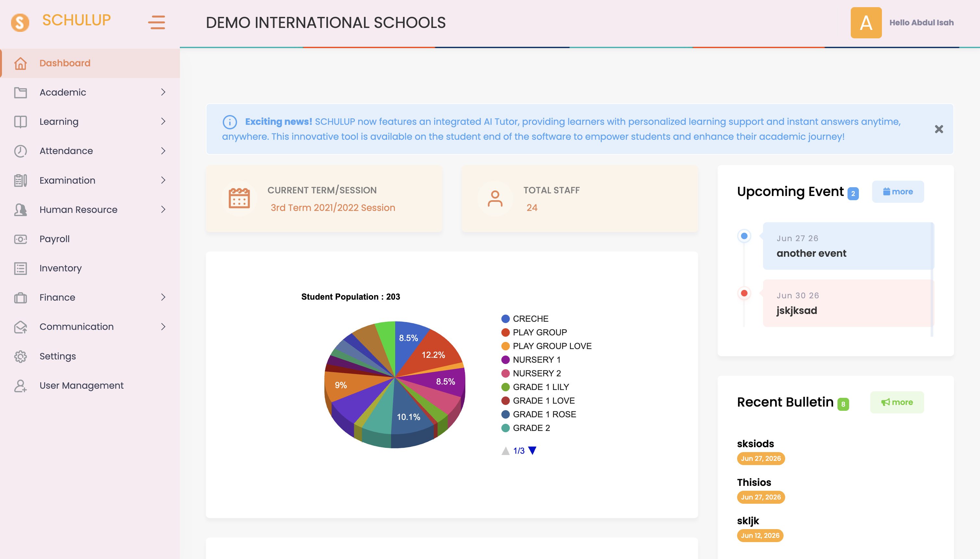Expand the Human Resource menu chevron
The width and height of the screenshot is (980, 559).
click(163, 209)
